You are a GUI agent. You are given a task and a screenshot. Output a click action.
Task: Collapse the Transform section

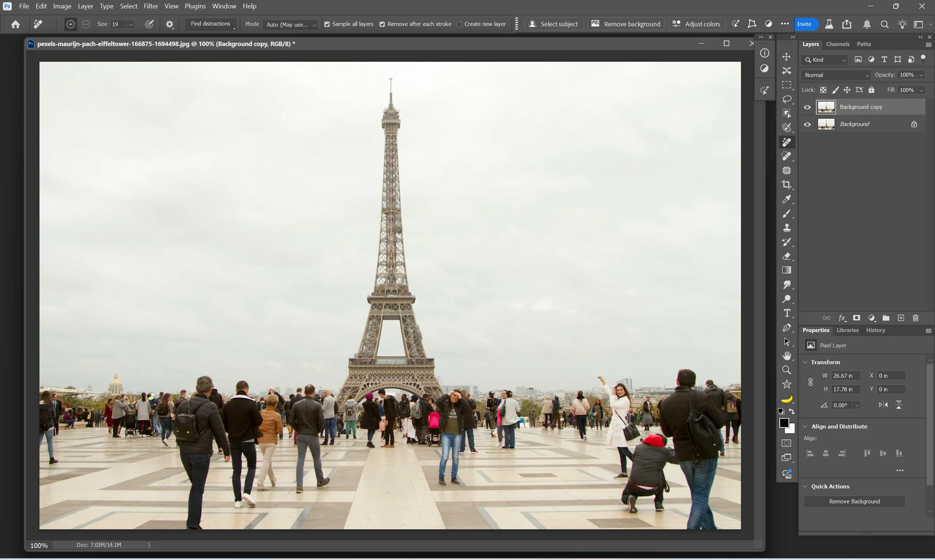point(805,362)
